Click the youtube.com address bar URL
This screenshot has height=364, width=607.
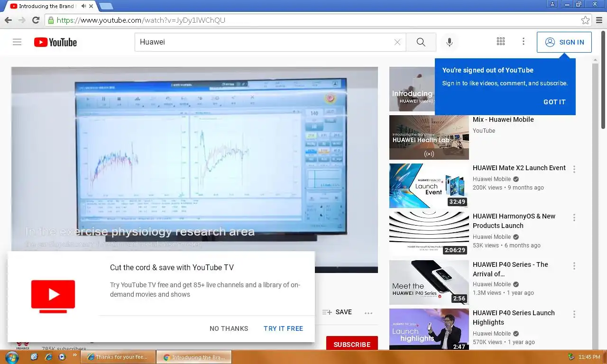(141, 20)
